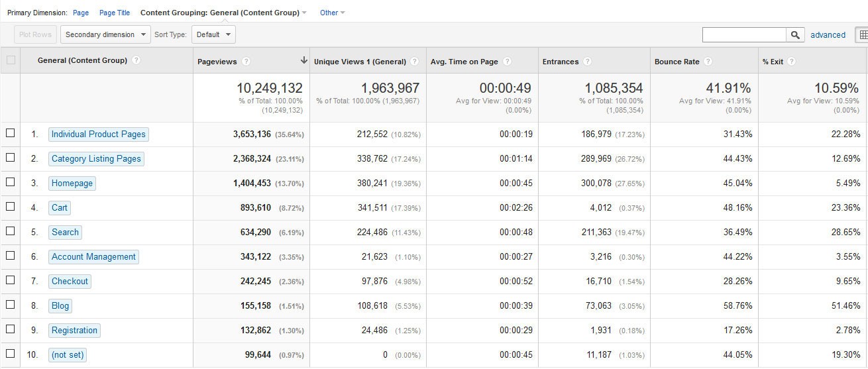Check the box for Blog row
The image size is (868, 369).
[10, 305]
